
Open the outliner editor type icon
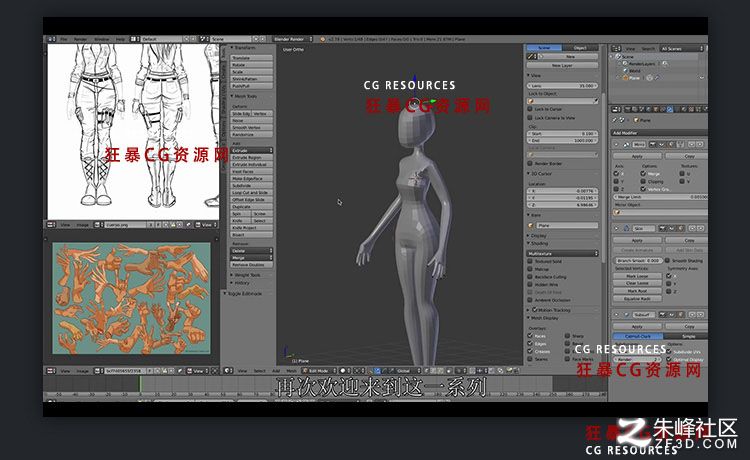[616, 48]
